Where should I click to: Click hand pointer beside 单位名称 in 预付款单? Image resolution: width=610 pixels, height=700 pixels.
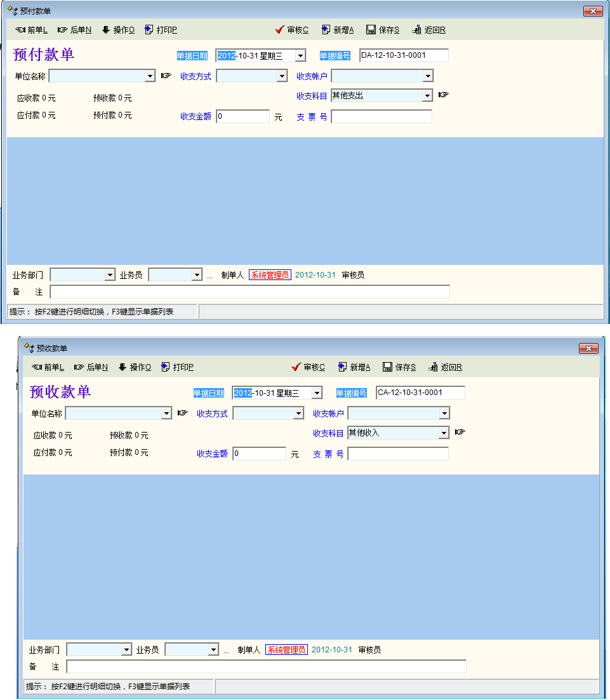(x=166, y=76)
